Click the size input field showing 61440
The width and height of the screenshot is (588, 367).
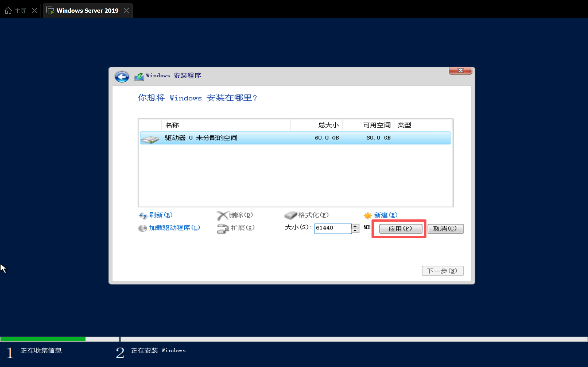tap(333, 228)
